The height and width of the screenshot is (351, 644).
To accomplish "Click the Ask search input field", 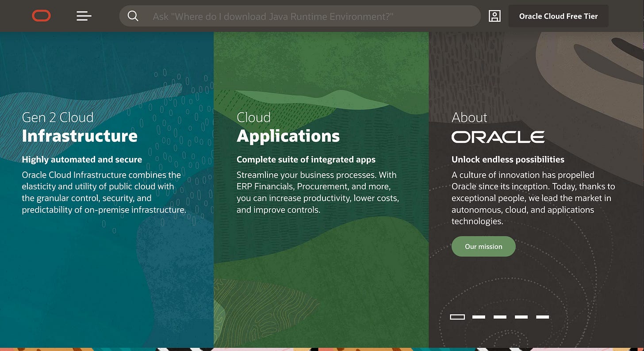I will [300, 16].
